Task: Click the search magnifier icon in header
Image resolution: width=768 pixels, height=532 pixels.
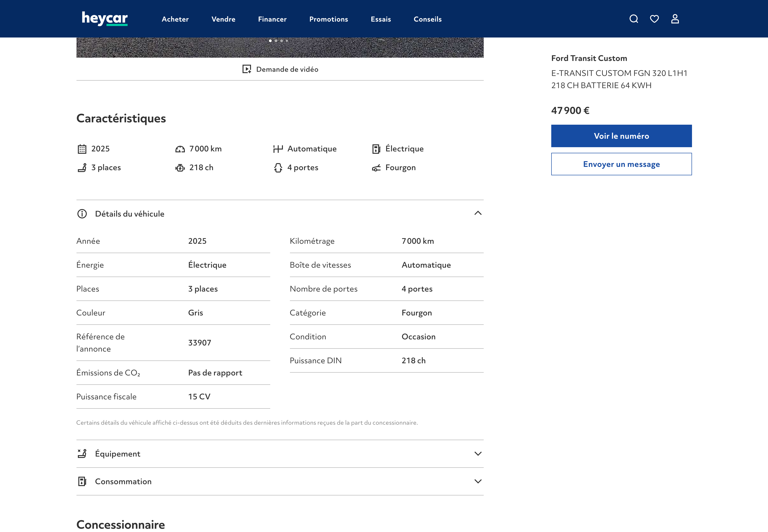Action: click(634, 19)
